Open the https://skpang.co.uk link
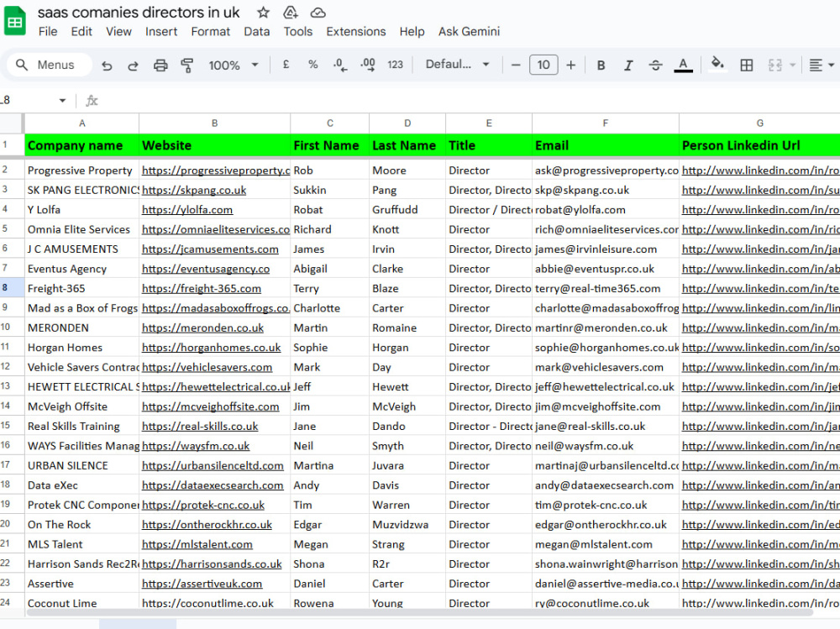Screen dimensions: 840x629 click(194, 190)
